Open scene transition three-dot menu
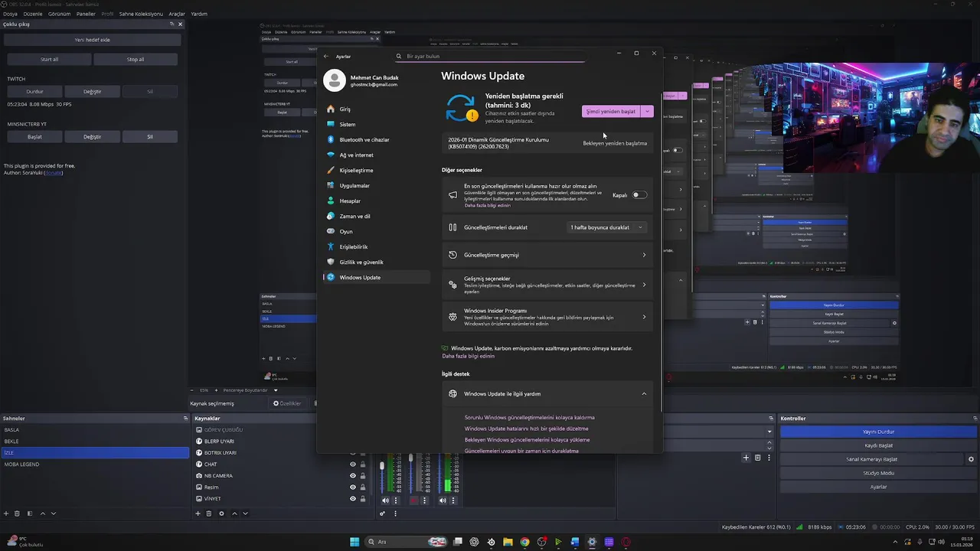This screenshot has height=551, width=980. pyautogui.click(x=769, y=458)
